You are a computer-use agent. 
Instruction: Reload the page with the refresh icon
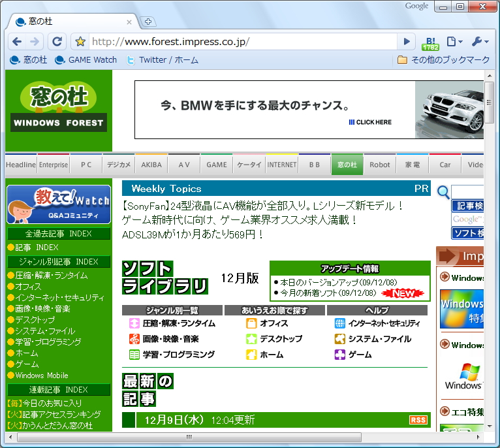[57, 42]
